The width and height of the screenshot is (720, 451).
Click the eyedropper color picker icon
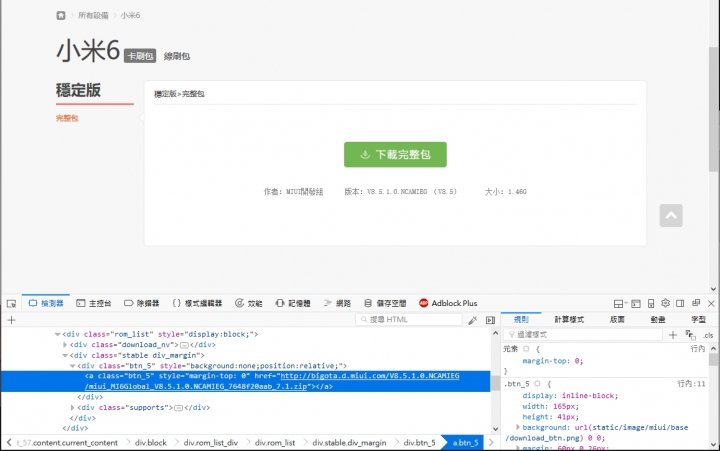tap(472, 320)
